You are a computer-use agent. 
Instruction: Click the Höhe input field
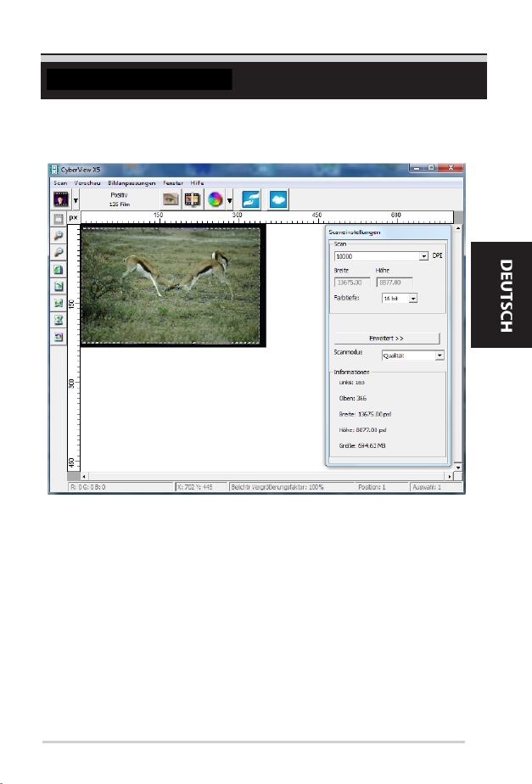[395, 283]
